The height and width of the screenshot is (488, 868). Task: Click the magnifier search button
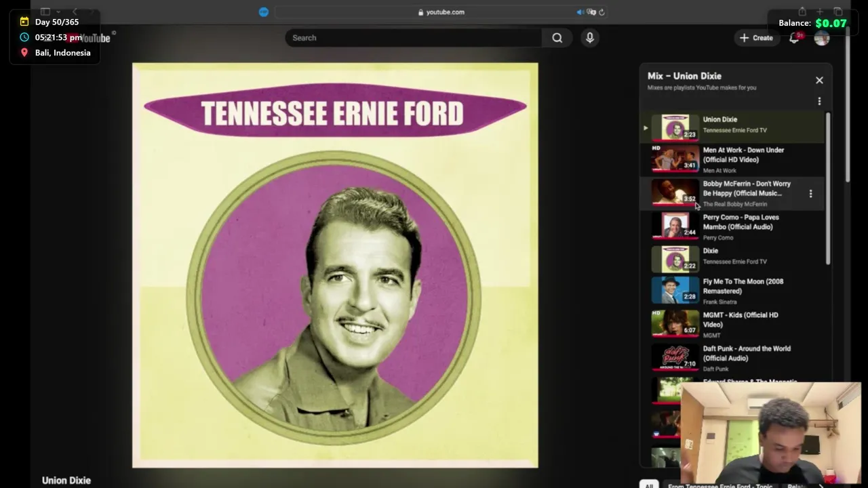click(x=557, y=38)
